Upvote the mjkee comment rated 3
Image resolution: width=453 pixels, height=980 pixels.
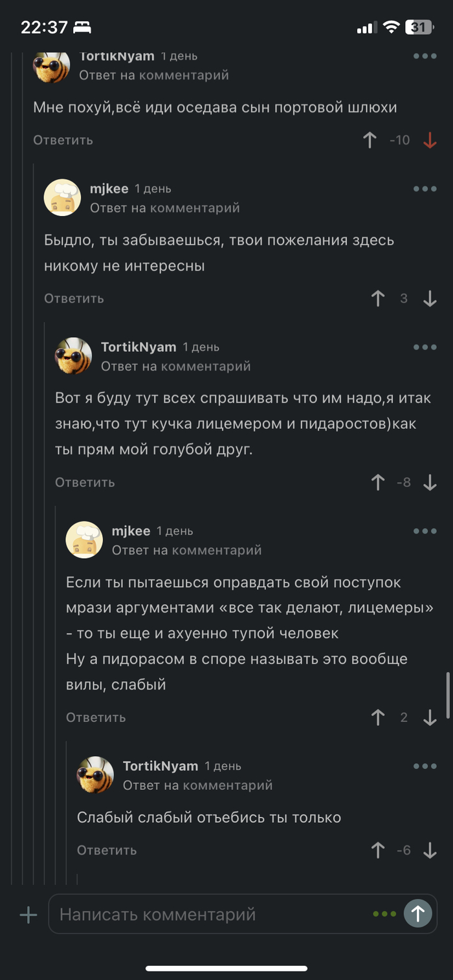click(378, 298)
